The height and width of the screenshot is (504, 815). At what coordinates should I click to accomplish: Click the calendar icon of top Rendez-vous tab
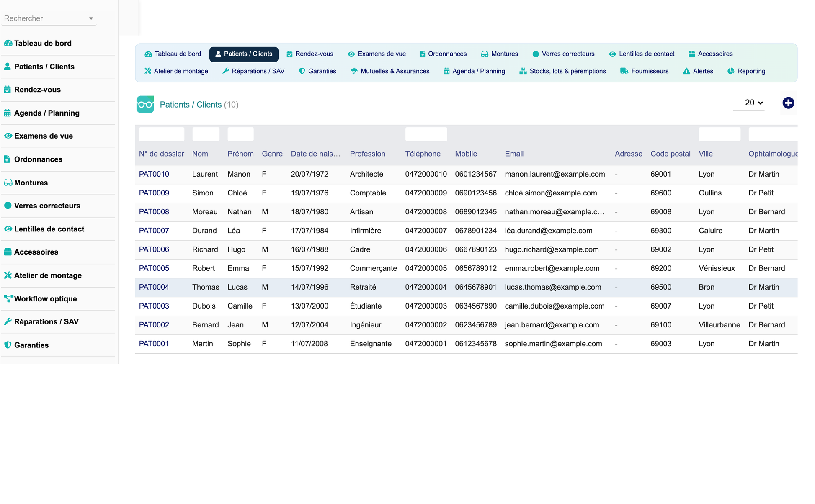point(289,54)
